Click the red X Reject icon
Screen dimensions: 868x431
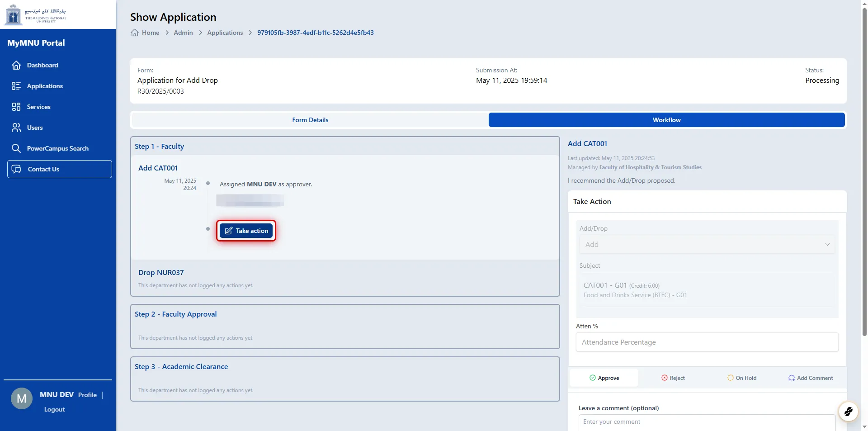pos(665,378)
